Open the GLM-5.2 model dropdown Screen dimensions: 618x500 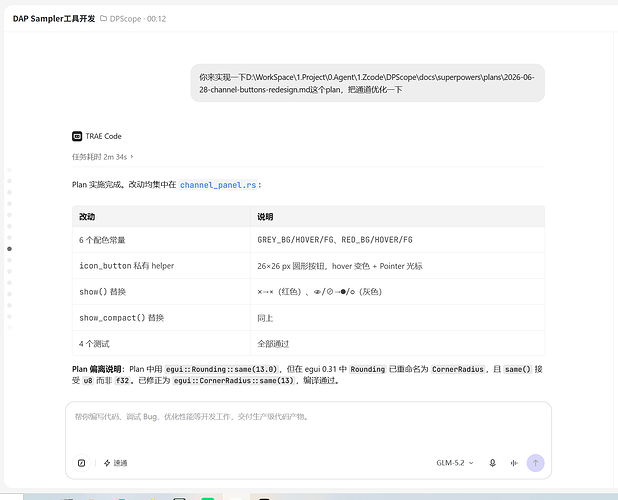coord(455,463)
